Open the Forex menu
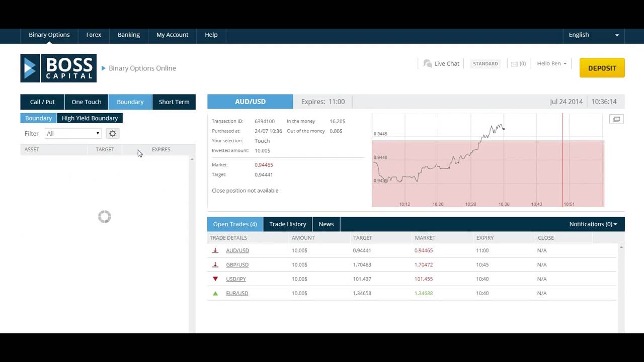 click(x=94, y=35)
